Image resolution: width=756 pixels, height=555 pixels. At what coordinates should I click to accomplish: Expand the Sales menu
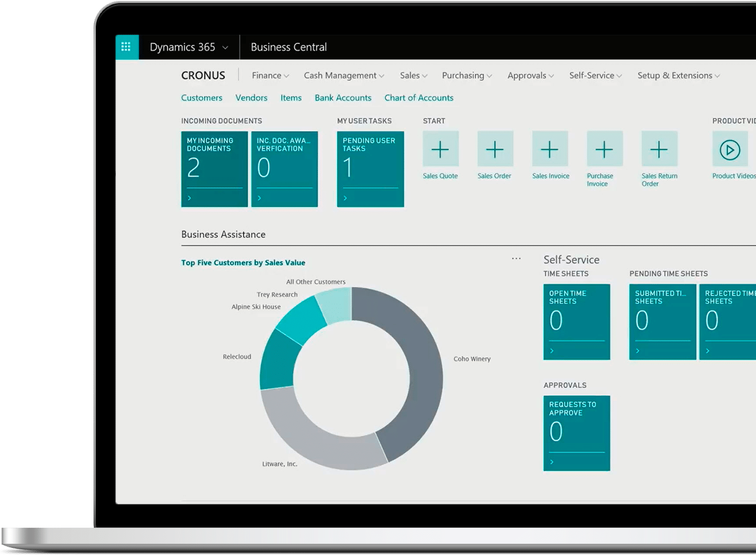[x=414, y=75]
